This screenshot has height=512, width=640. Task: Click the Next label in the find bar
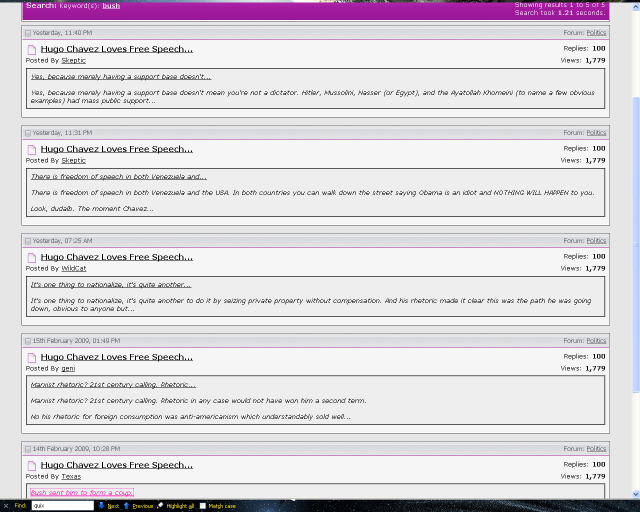click(x=113, y=506)
